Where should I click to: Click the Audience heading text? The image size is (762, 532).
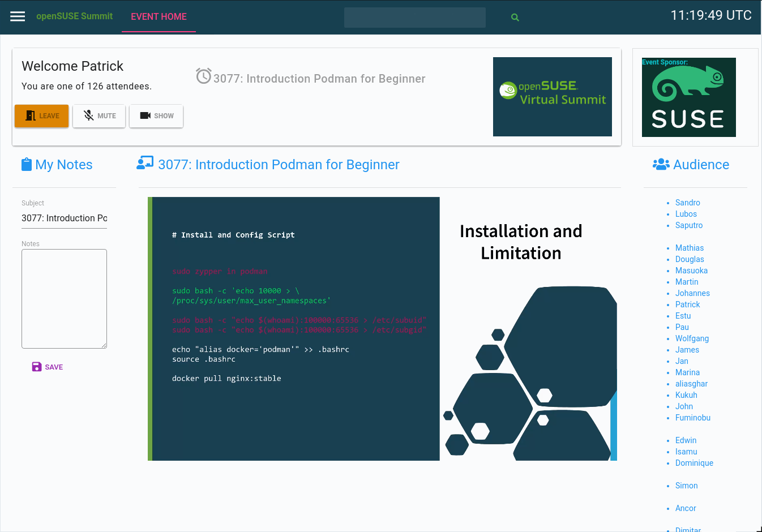coord(701,165)
